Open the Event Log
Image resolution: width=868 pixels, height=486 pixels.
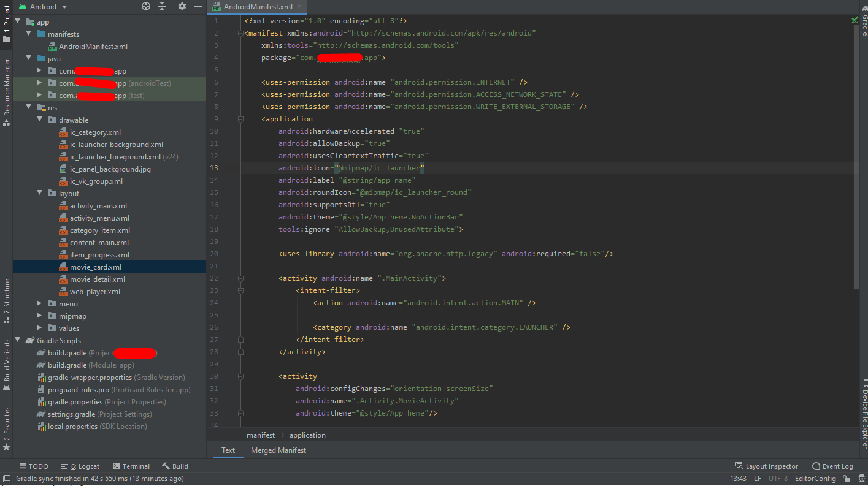(832, 466)
